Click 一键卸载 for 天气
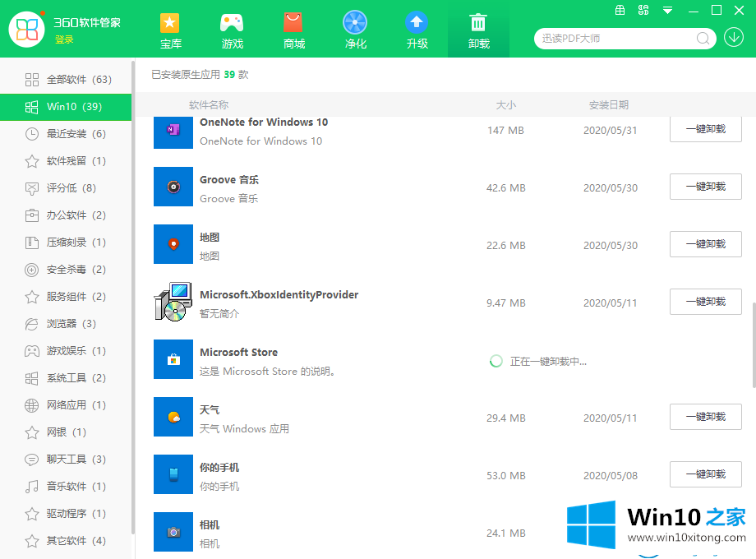Screen dimensions: 756x559 705,417
